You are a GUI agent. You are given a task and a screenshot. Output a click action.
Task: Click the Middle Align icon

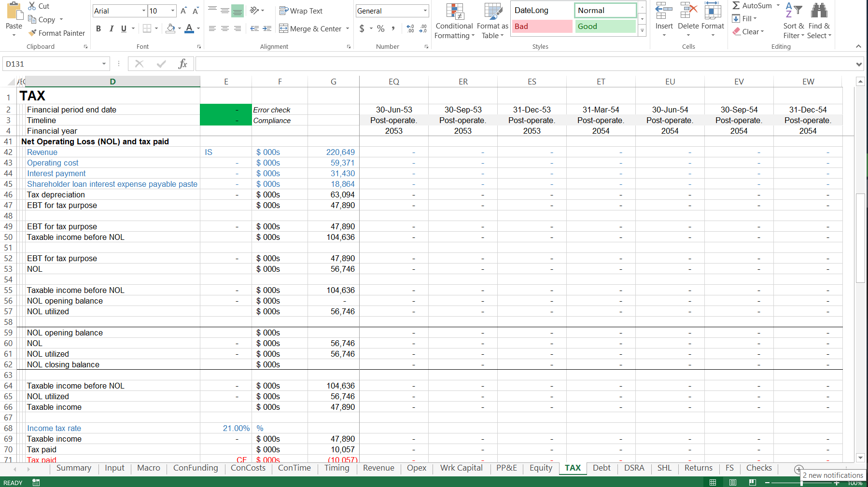pos(224,10)
